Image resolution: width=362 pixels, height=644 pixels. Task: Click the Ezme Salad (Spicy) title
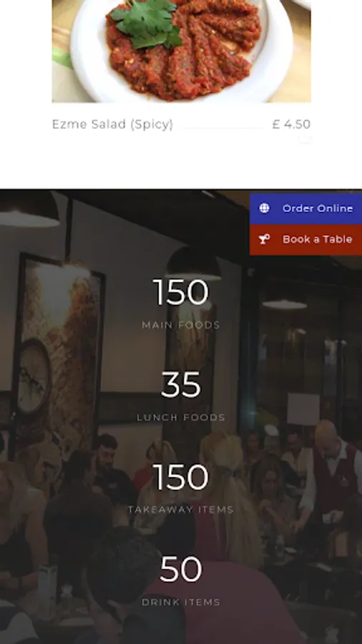[112, 124]
